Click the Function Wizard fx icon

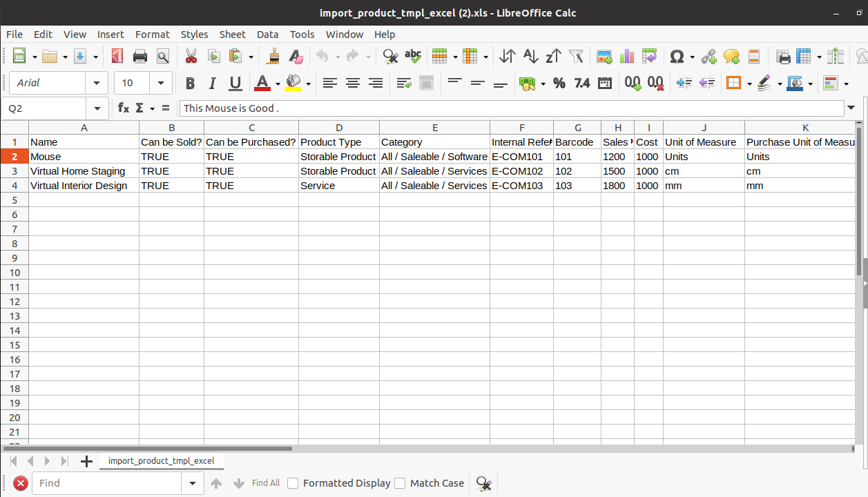pyautogui.click(x=124, y=108)
